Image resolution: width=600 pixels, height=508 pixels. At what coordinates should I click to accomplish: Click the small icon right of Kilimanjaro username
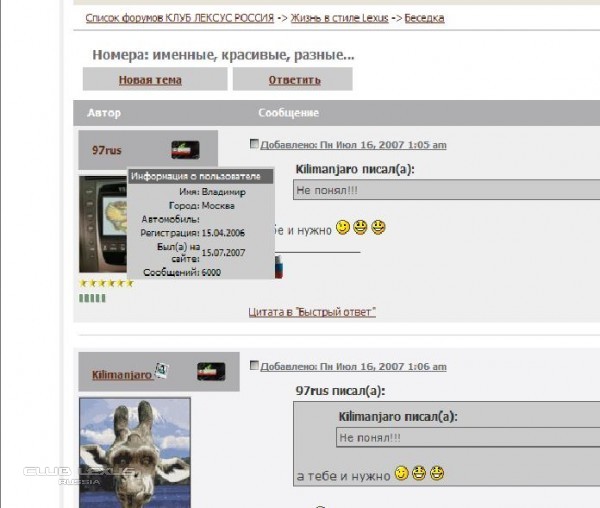point(161,372)
